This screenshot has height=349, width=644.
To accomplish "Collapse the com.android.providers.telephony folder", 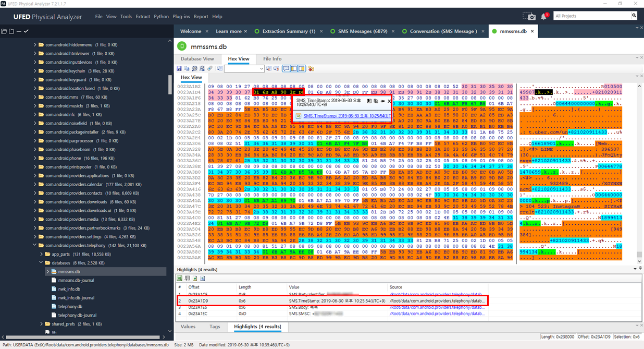I will (x=35, y=245).
